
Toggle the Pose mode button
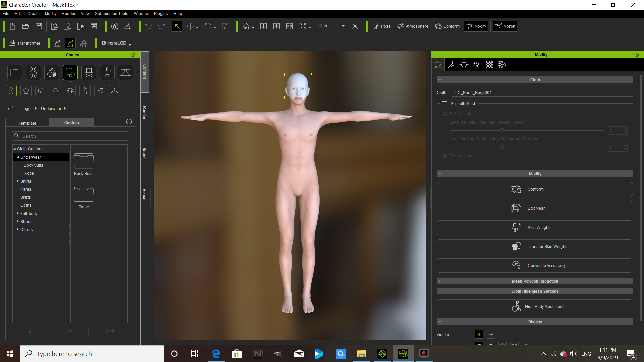382,26
